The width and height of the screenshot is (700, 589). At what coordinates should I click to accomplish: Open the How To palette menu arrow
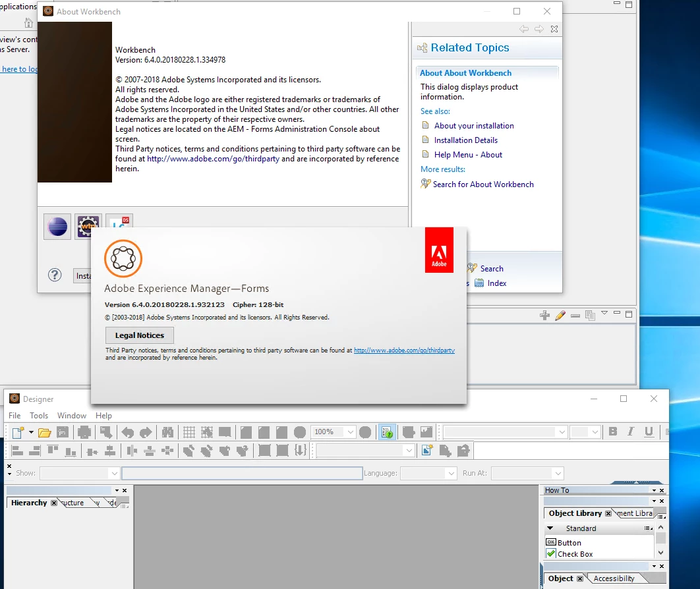[654, 490]
